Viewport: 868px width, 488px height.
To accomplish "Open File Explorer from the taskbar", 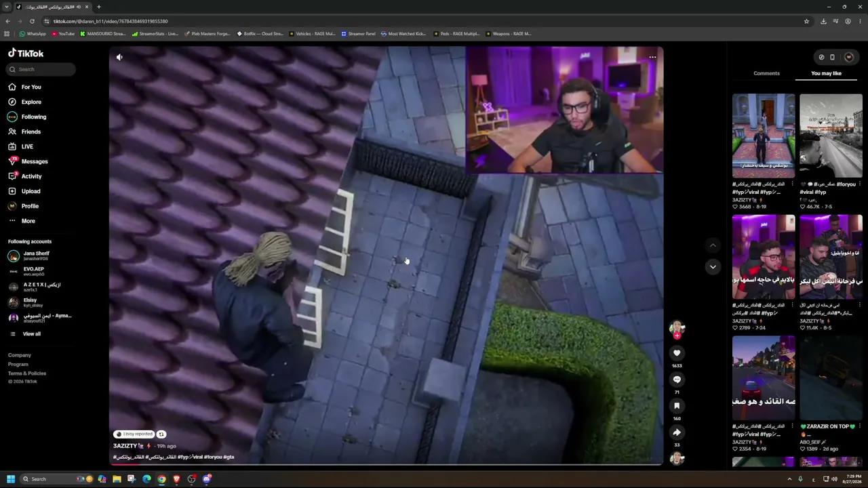I will tap(117, 479).
